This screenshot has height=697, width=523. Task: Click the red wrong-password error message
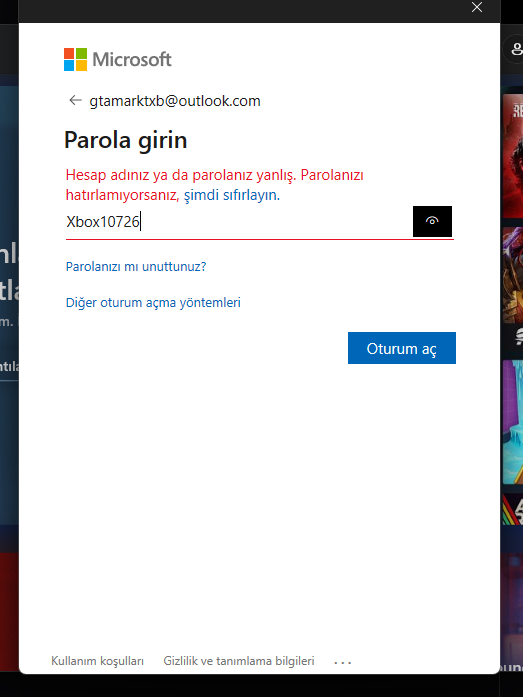[x=215, y=185]
